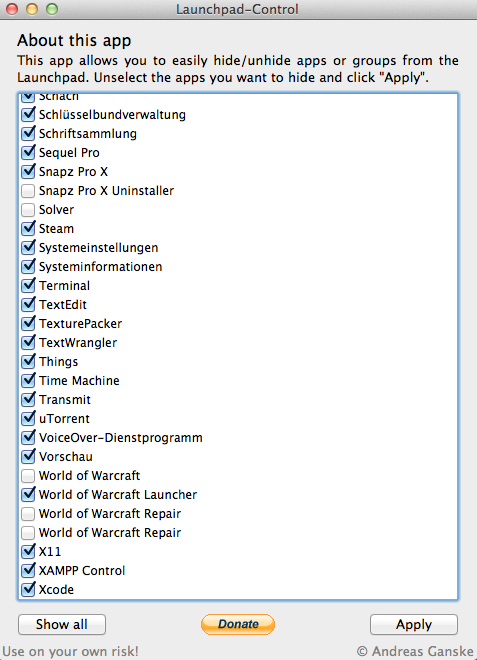This screenshot has width=477, height=660.
Task: Select the Steam label text
Action: click(x=56, y=229)
